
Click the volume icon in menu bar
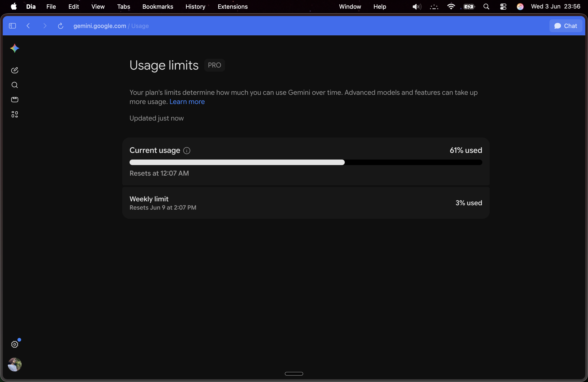(417, 7)
